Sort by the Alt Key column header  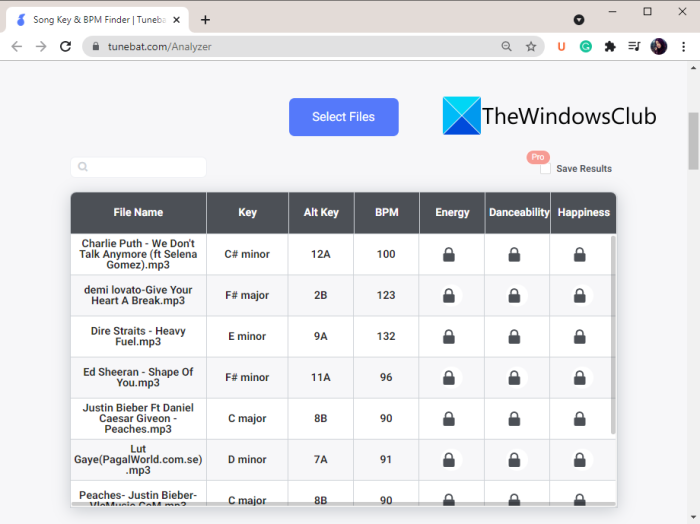coord(321,212)
